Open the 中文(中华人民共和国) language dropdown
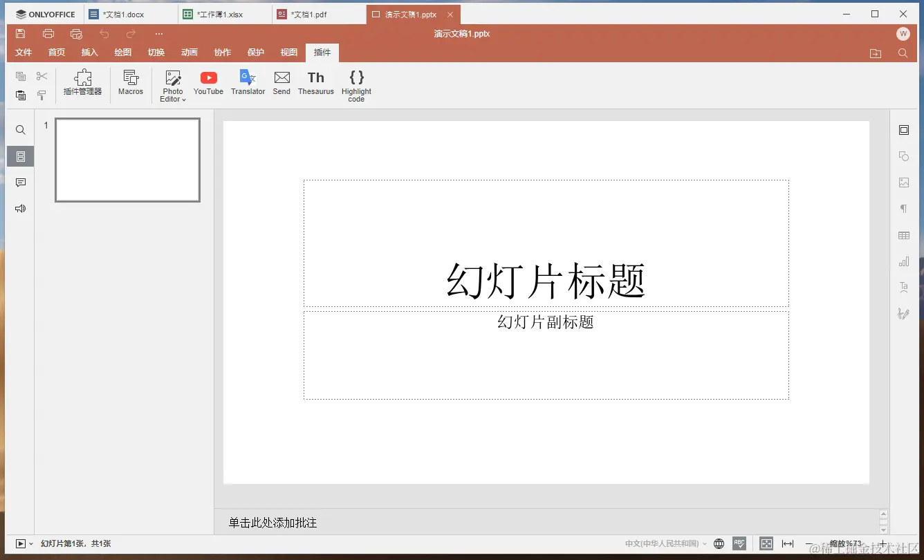The height and width of the screenshot is (560, 924). 666,544
